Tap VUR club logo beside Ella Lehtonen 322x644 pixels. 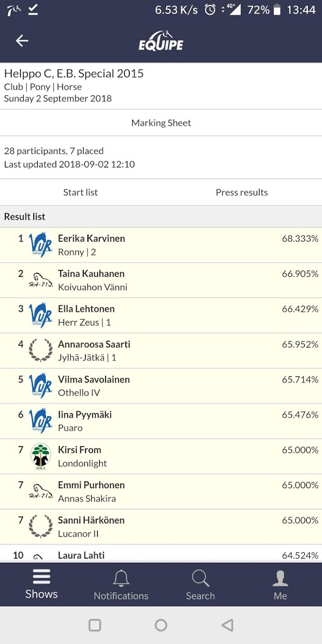41,315
